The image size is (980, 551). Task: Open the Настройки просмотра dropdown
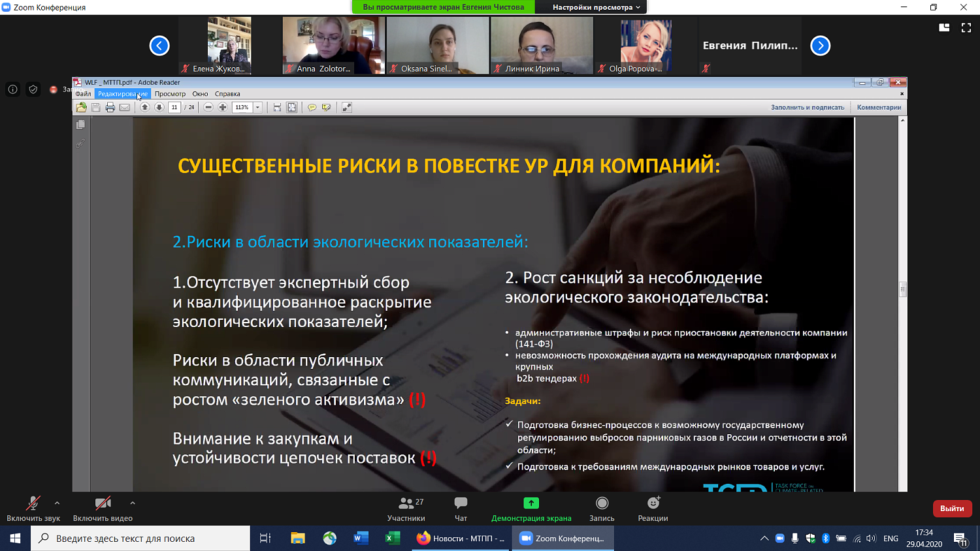pos(596,7)
